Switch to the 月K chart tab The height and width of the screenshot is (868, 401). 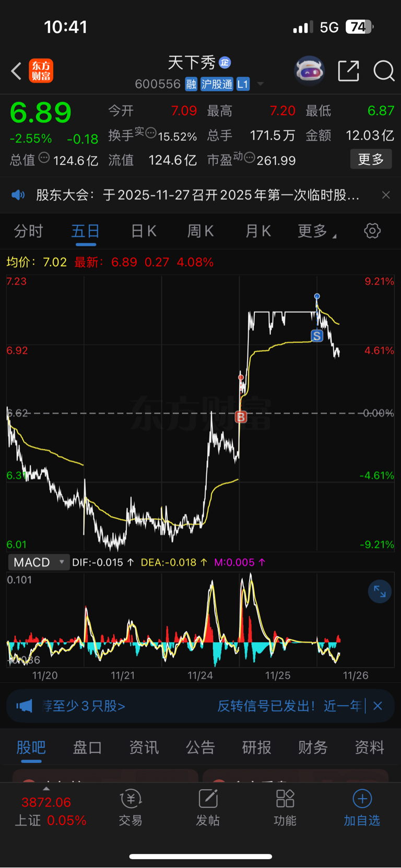(258, 231)
